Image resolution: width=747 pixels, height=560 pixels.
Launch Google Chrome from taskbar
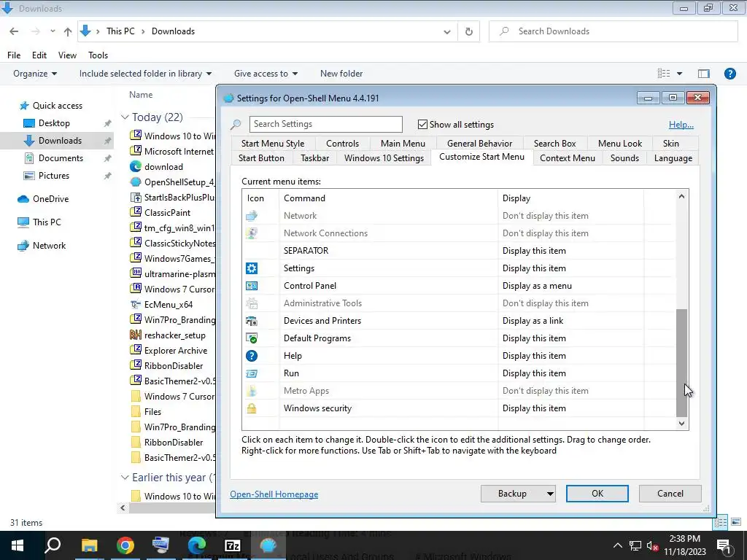125,545
